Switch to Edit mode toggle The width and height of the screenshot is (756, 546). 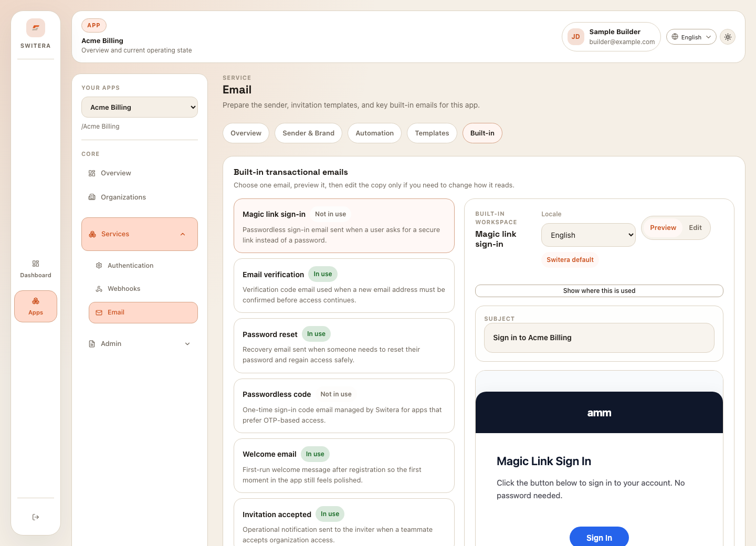[x=696, y=228]
